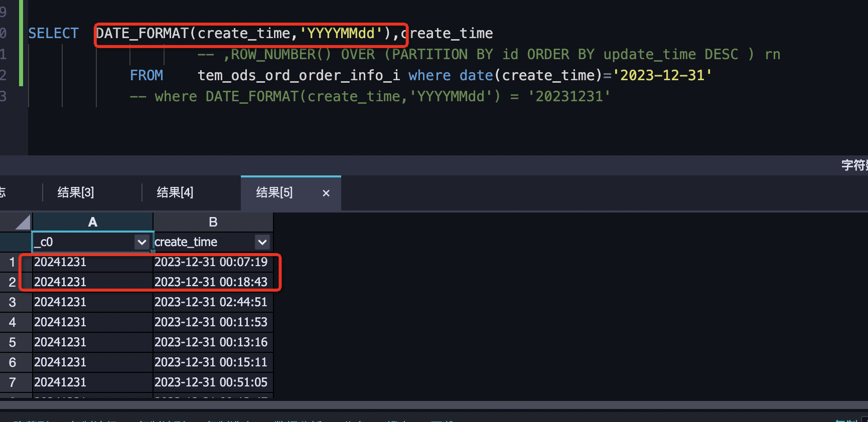Select column A header
868x422 pixels.
[93, 222]
